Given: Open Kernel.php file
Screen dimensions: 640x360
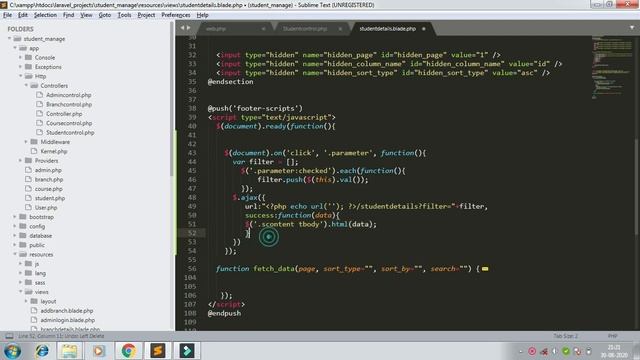Looking at the screenshot, I should [x=54, y=151].
